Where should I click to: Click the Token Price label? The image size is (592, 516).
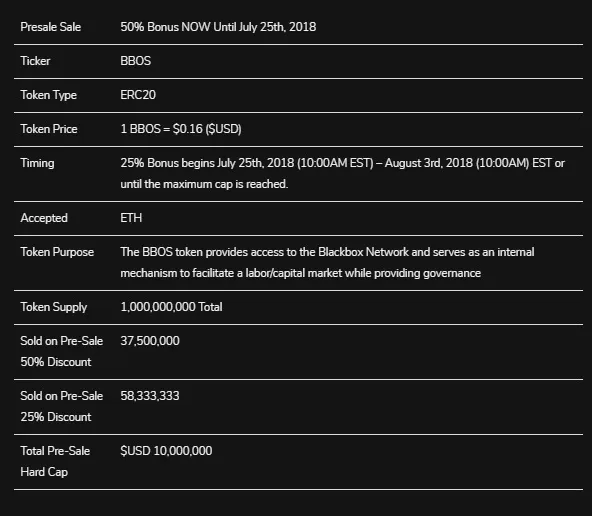[x=49, y=129]
